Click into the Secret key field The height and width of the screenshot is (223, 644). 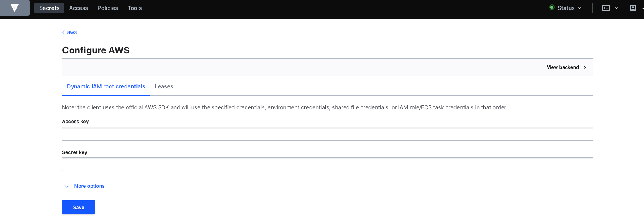point(327,164)
